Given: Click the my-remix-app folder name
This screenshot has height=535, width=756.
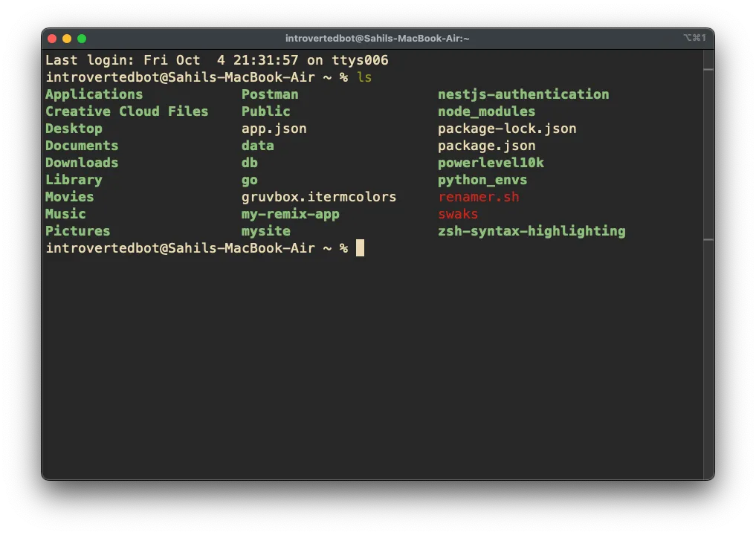Looking at the screenshot, I should click(290, 214).
